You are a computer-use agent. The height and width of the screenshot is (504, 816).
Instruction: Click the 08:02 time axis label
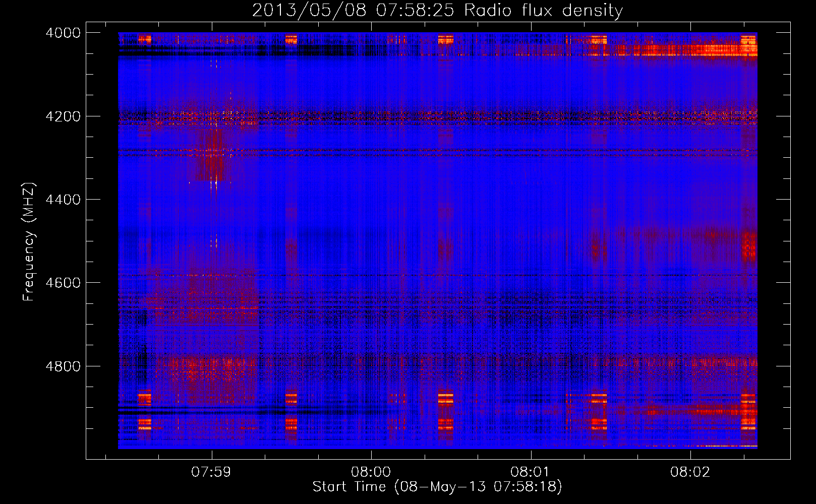(690, 472)
